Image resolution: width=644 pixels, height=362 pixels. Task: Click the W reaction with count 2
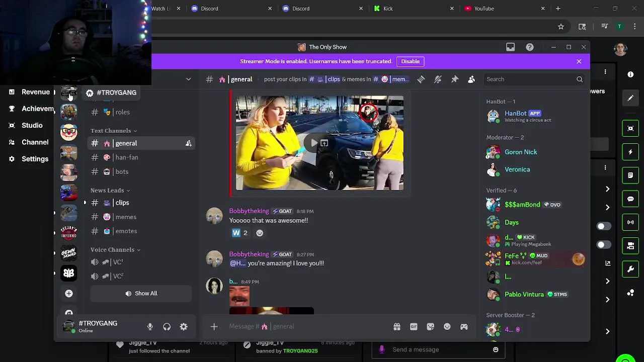[240, 233]
